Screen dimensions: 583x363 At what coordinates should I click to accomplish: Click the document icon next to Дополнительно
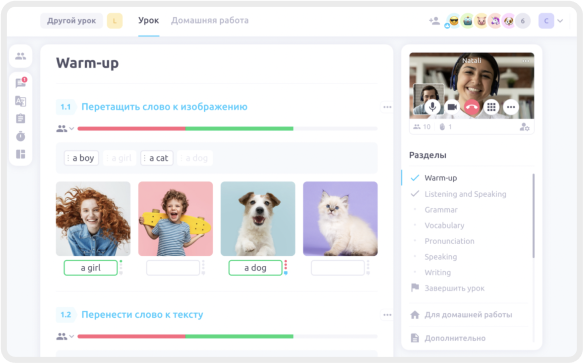coord(415,338)
